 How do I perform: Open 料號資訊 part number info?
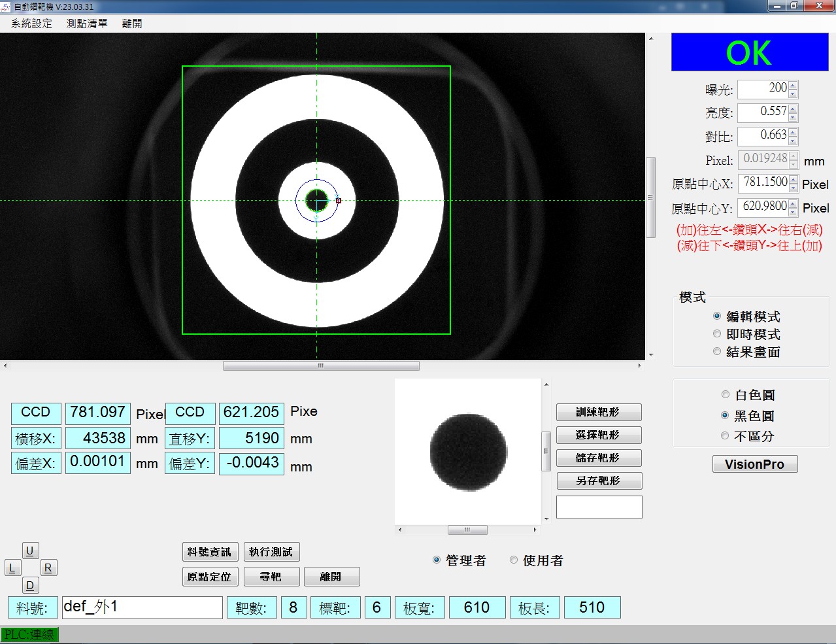click(x=210, y=552)
